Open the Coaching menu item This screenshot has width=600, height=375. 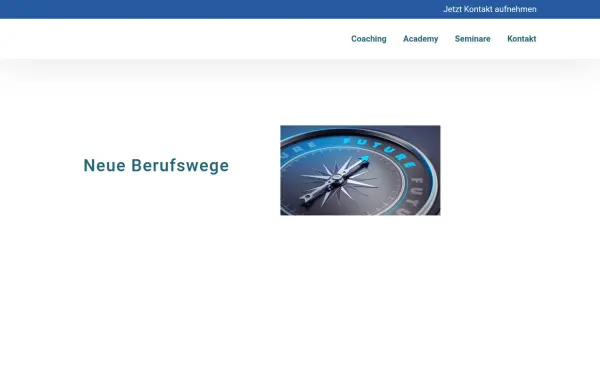click(x=368, y=39)
